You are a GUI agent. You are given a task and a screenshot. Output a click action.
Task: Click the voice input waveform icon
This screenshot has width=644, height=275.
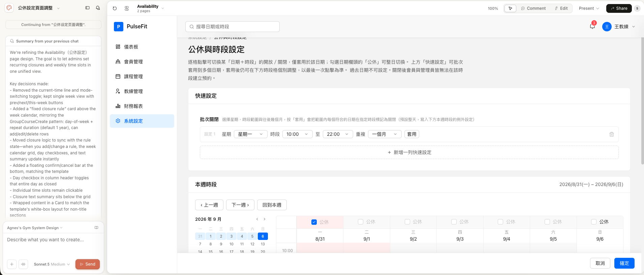pyautogui.click(x=23, y=264)
